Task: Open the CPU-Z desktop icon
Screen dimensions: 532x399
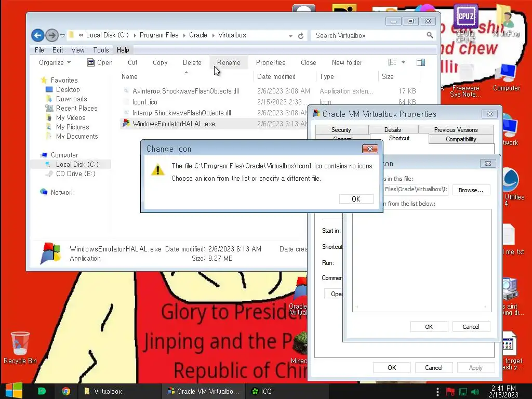Action: pos(465,23)
